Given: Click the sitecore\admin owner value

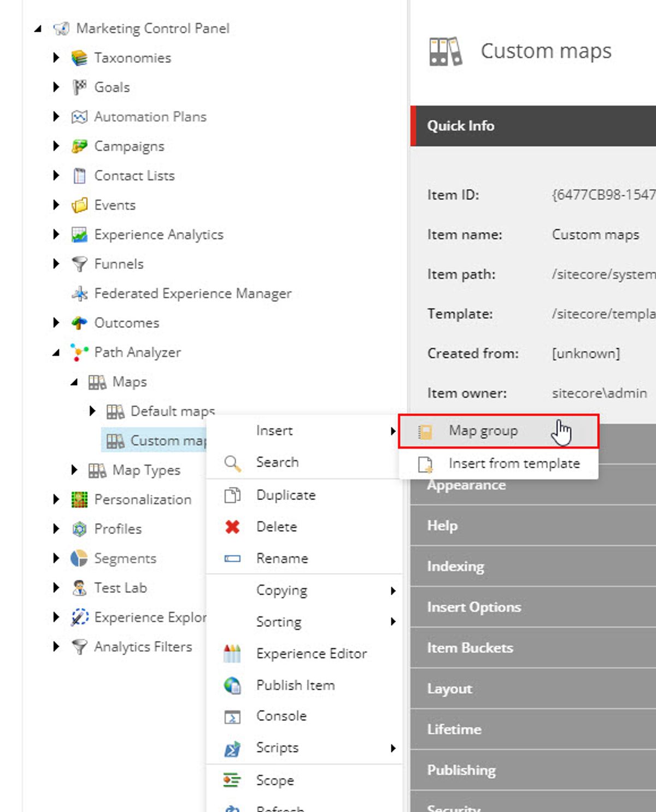Looking at the screenshot, I should (x=599, y=393).
